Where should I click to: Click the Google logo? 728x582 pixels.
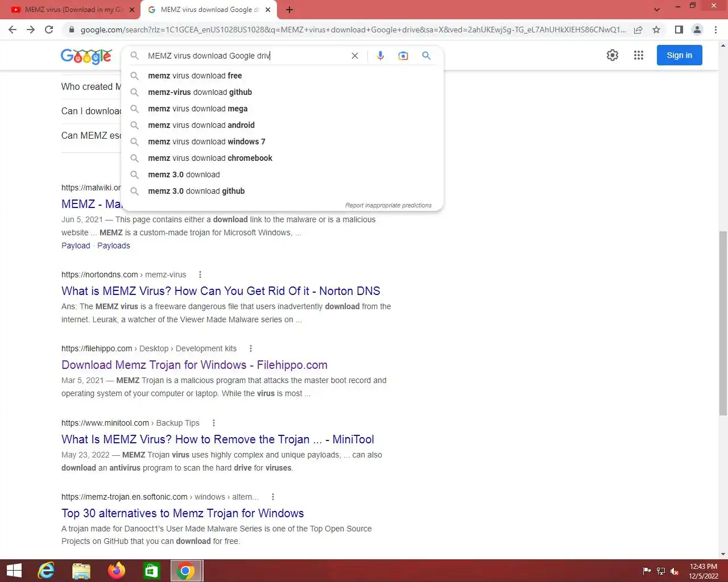(86, 56)
